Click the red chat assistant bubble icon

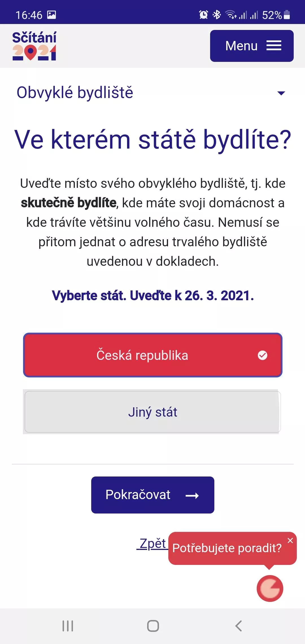(x=270, y=589)
